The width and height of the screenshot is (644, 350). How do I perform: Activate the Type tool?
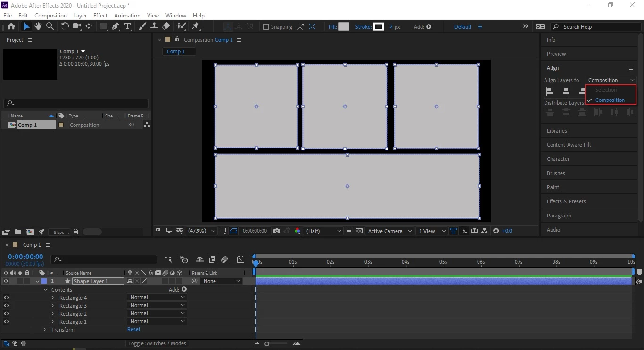click(x=127, y=26)
